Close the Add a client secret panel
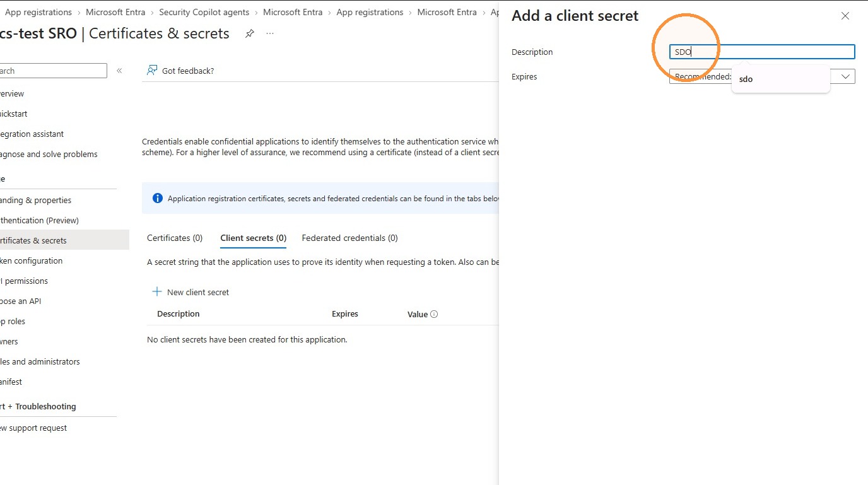Viewport: 868px width, 485px height. 845,16
